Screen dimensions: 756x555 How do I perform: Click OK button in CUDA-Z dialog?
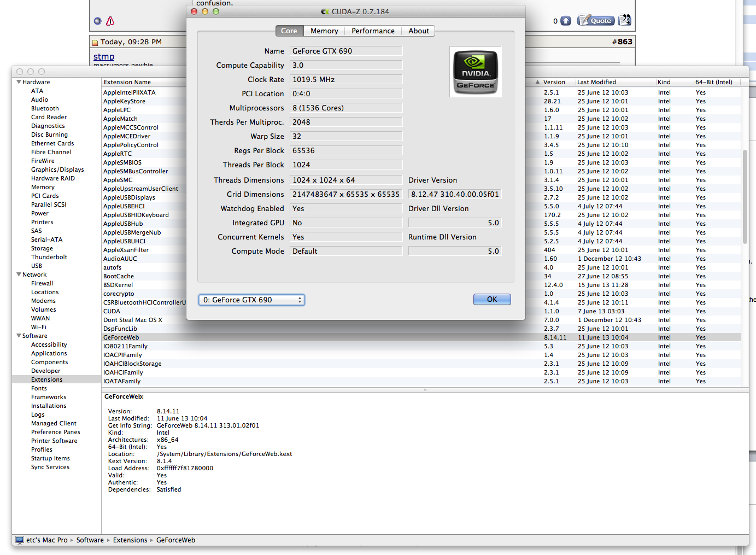tap(492, 299)
